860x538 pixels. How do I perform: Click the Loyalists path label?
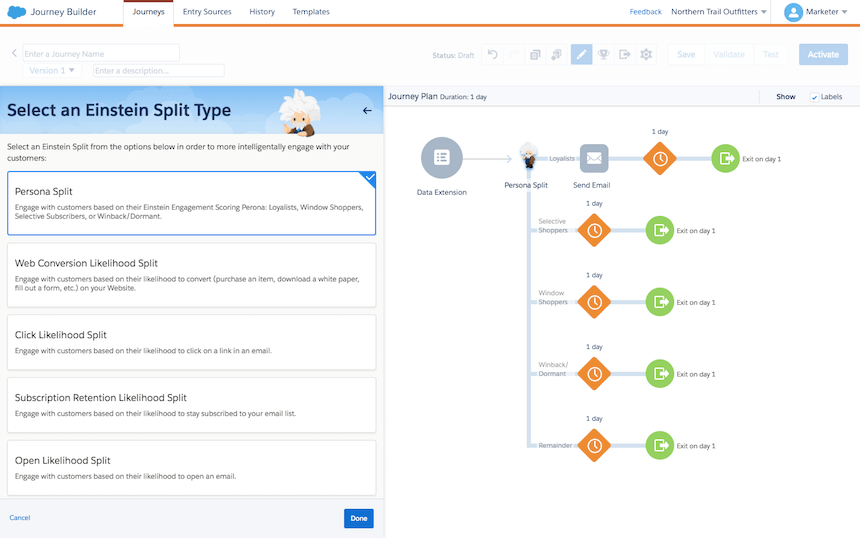pyautogui.click(x=562, y=158)
